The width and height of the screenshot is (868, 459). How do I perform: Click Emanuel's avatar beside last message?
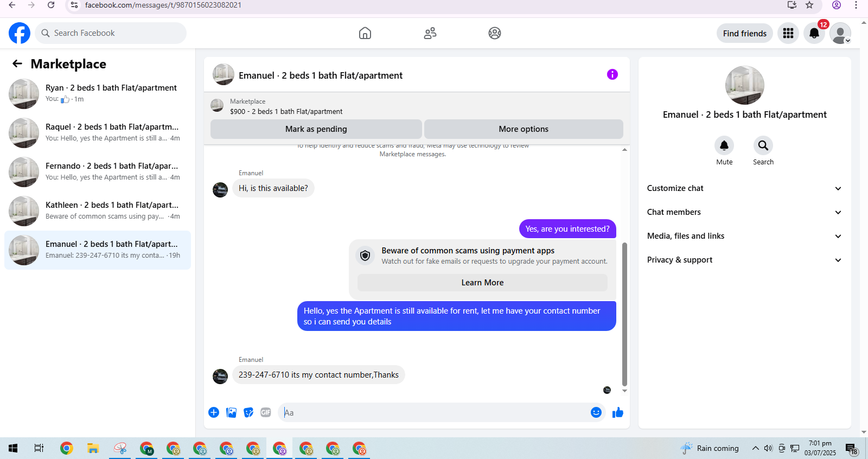tap(220, 377)
